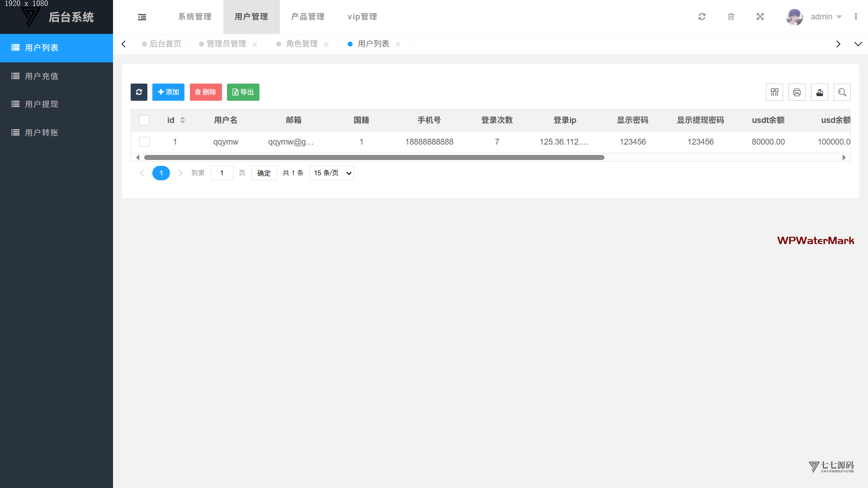Click the table export icon
868x488 pixels.
click(820, 92)
